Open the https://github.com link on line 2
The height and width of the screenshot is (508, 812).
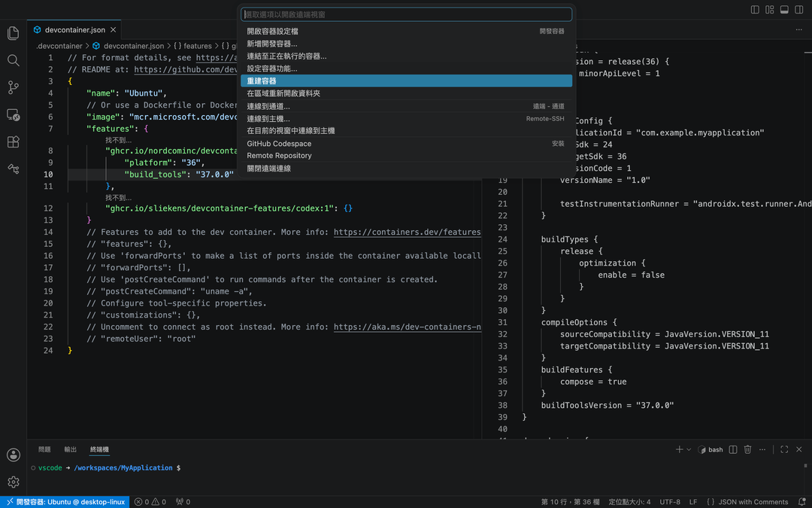click(186, 69)
